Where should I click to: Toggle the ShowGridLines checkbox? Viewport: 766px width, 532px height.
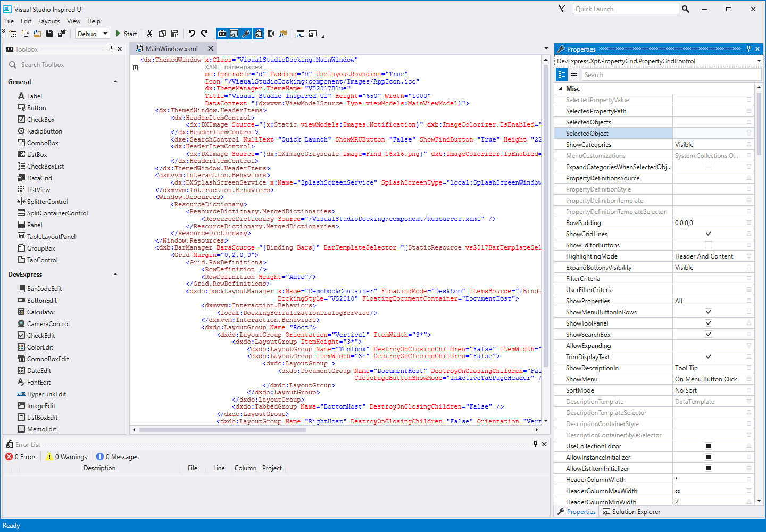pyautogui.click(x=709, y=234)
